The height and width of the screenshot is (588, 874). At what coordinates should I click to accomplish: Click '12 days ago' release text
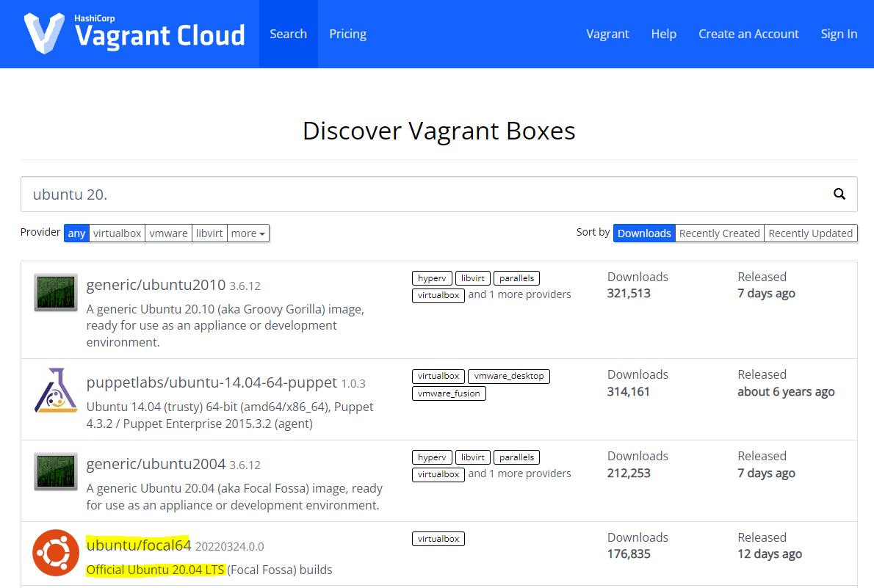pyautogui.click(x=770, y=554)
